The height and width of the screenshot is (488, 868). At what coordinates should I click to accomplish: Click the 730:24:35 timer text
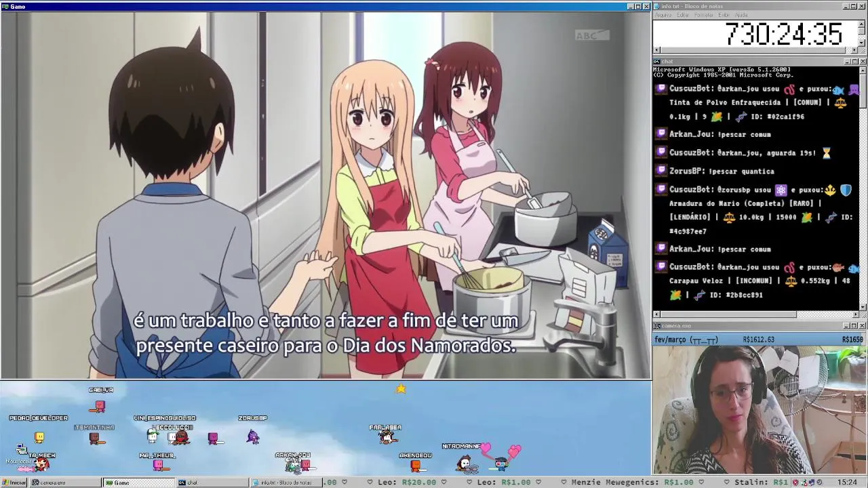[783, 34]
